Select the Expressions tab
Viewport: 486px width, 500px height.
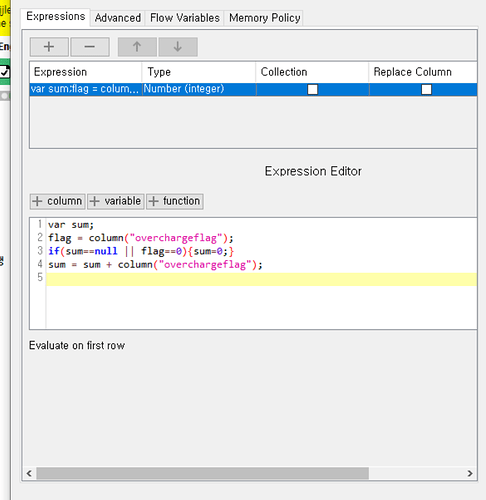tap(56, 16)
